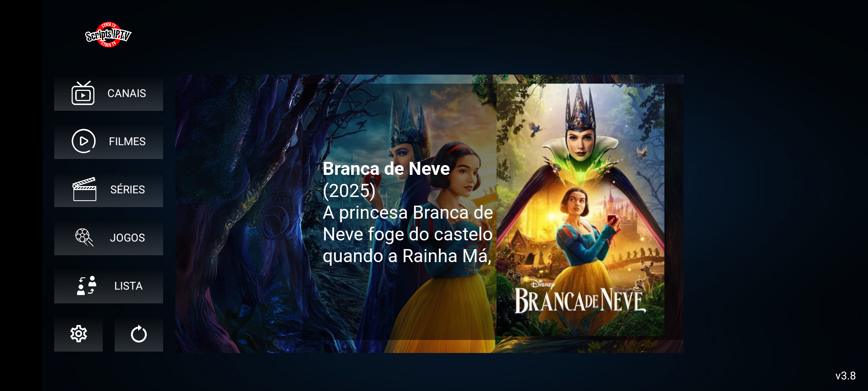Click the switch users icon for Lista
Viewport: 868px width, 391px height.
[86, 286]
